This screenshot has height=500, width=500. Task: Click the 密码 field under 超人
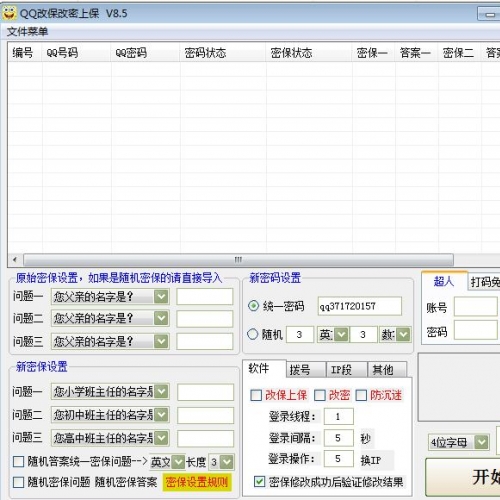point(476,330)
